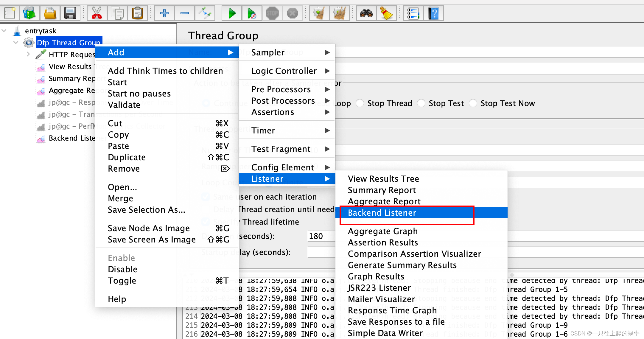
Task: Choose Disable in the context menu
Action: 167,269
